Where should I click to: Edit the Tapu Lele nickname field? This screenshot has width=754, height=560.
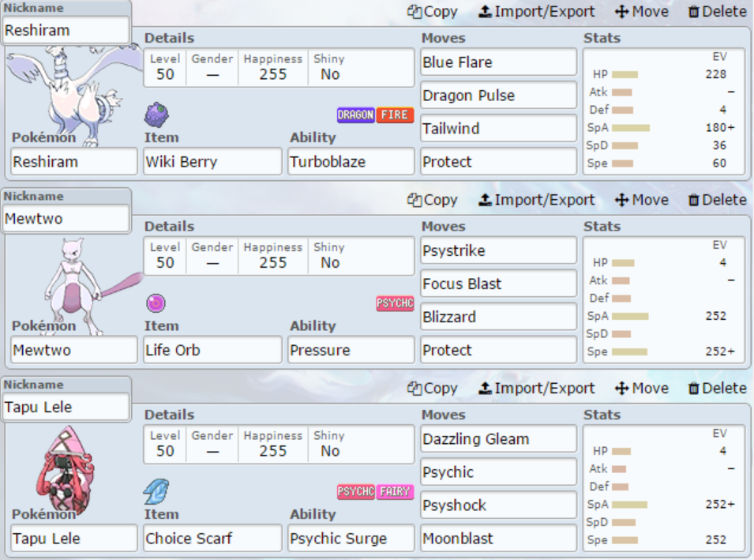(x=66, y=407)
